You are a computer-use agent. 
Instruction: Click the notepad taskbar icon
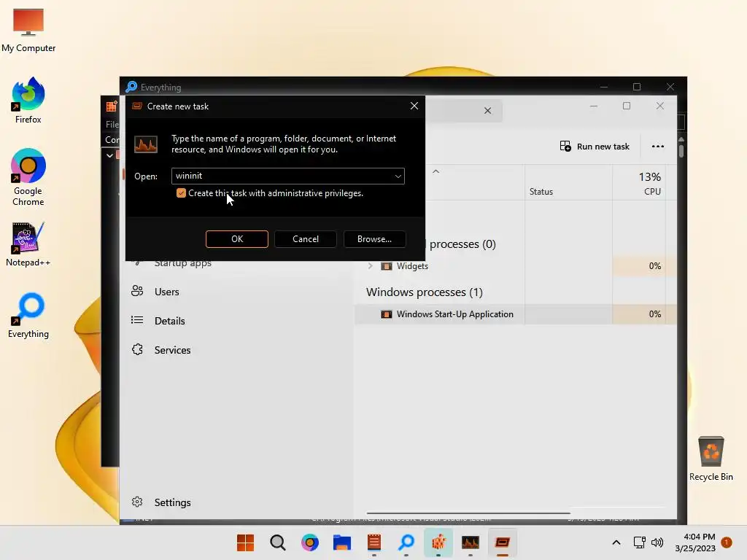pyautogui.click(x=374, y=542)
